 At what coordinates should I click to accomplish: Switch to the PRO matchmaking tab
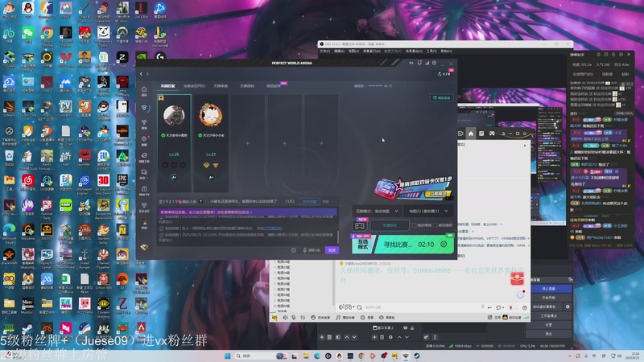(x=194, y=86)
